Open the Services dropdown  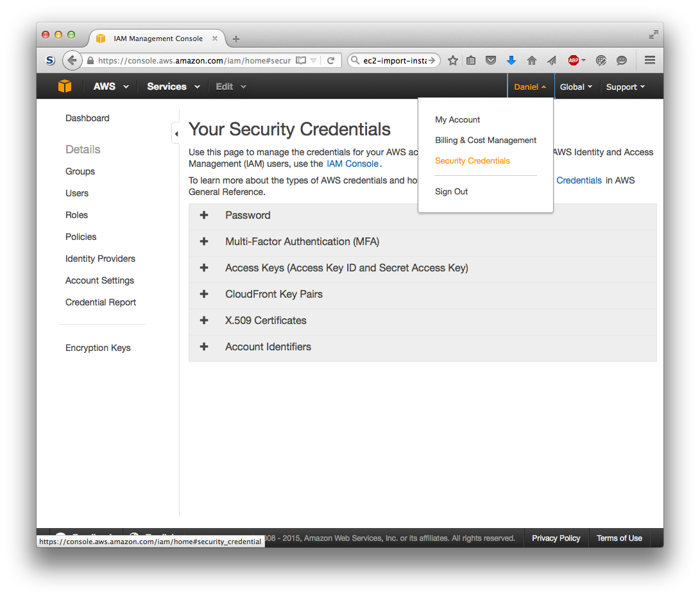(x=174, y=87)
